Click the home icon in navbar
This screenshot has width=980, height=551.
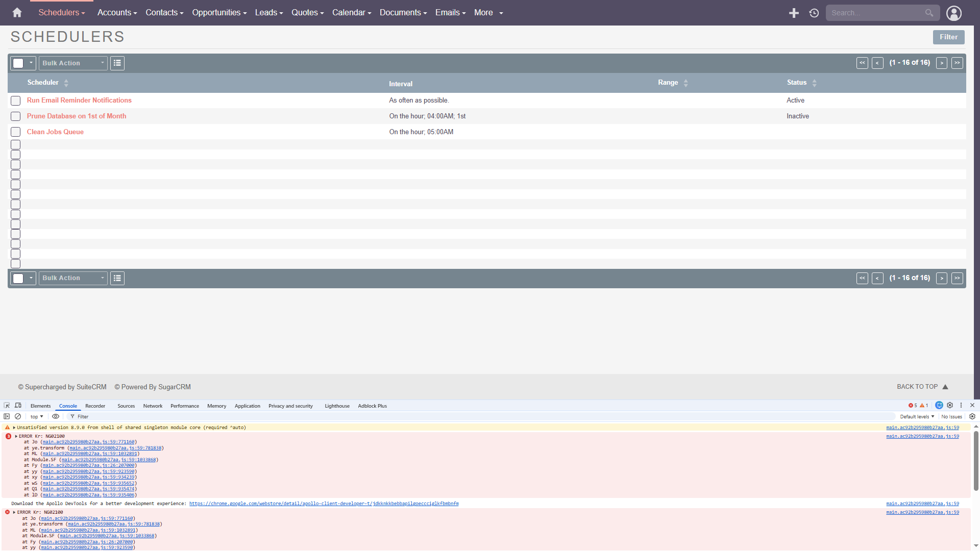point(17,13)
